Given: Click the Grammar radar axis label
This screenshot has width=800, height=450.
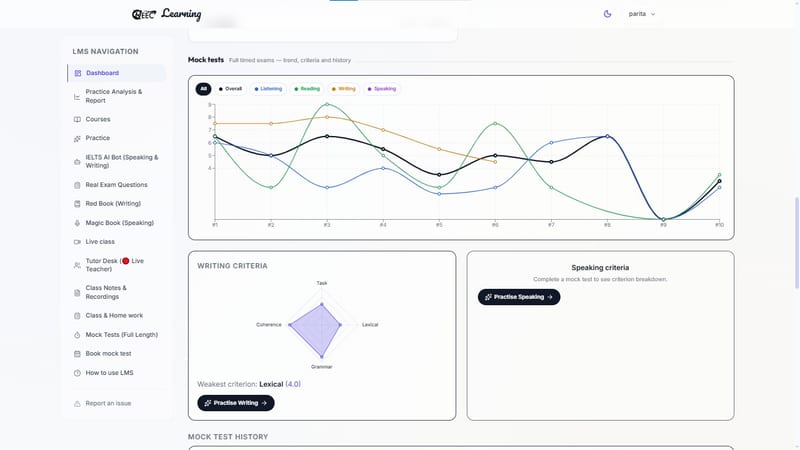Looking at the screenshot, I should [321, 367].
